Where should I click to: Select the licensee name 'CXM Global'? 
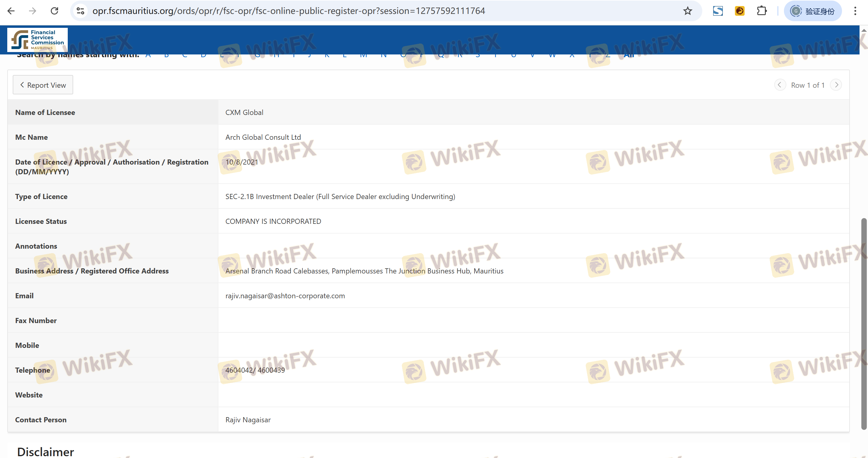click(x=244, y=113)
